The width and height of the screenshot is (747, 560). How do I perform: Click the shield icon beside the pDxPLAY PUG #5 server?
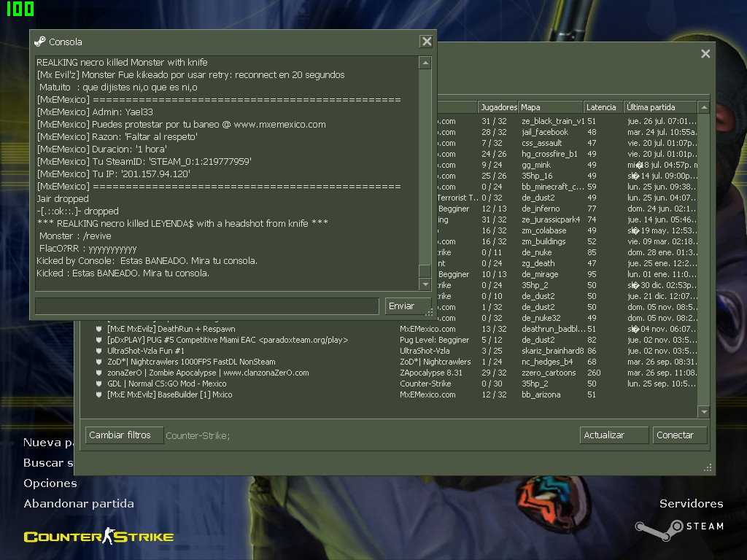(x=98, y=340)
